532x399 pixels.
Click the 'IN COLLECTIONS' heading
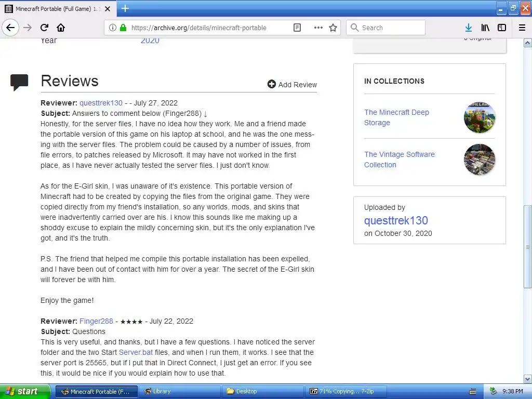click(394, 81)
